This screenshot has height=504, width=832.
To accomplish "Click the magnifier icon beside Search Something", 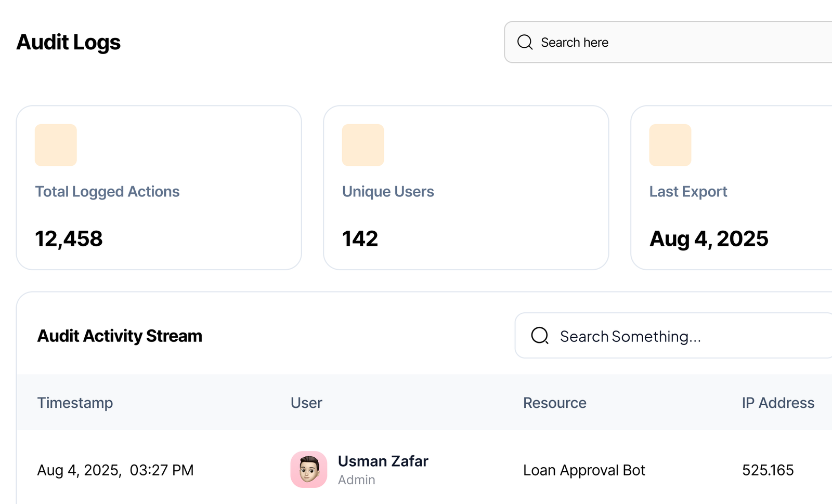I will (x=540, y=336).
